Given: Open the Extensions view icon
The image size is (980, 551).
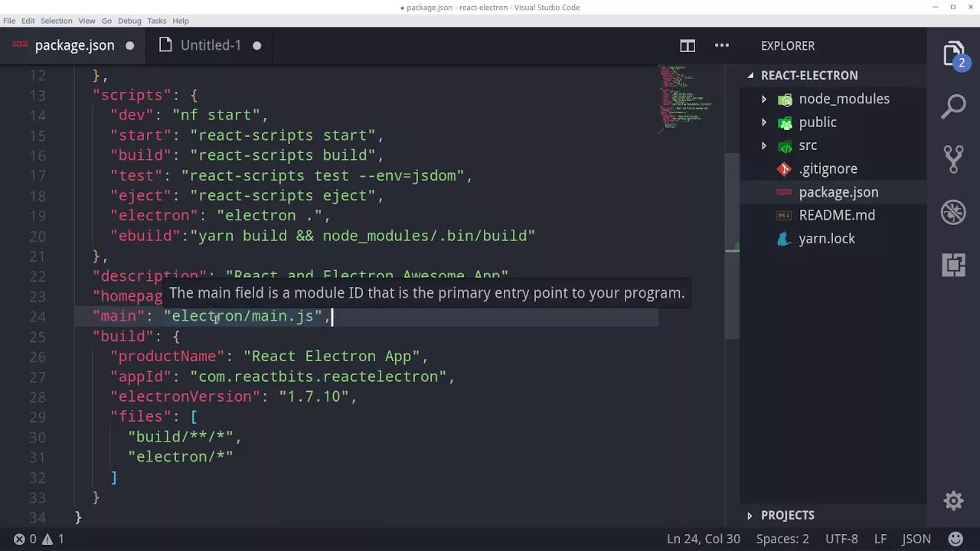Looking at the screenshot, I should pos(953,265).
